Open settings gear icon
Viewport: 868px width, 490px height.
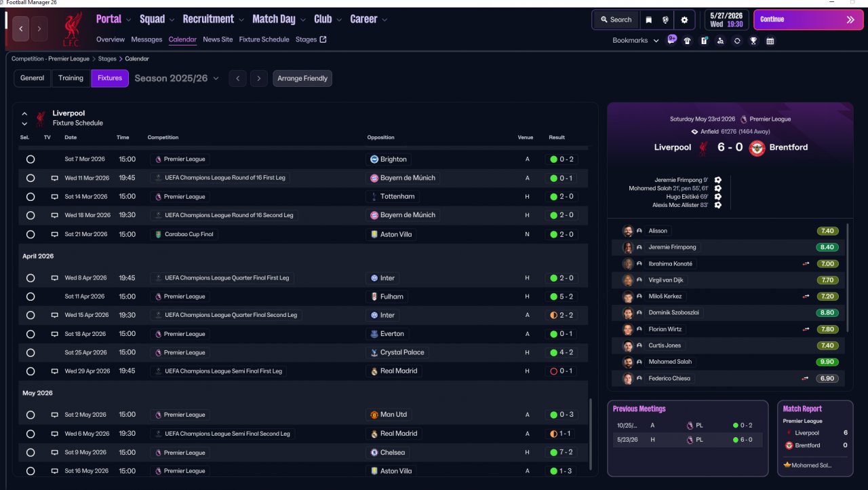click(684, 20)
